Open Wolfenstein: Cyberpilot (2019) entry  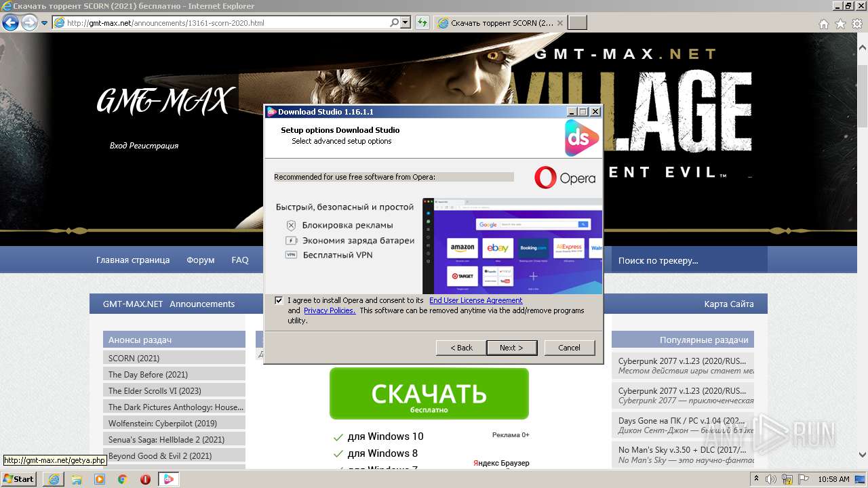(174, 423)
